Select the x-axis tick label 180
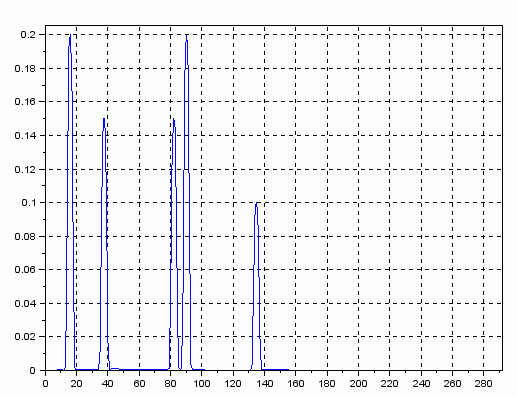 [327, 384]
